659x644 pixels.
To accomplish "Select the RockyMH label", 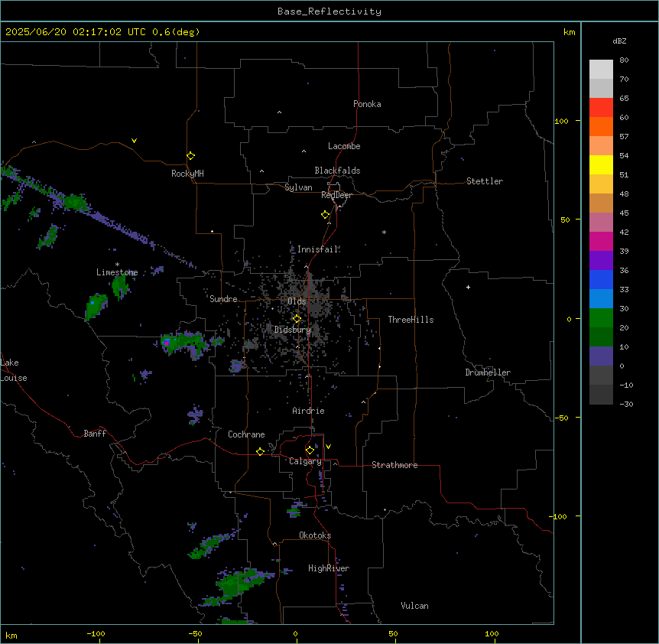I will [187, 174].
